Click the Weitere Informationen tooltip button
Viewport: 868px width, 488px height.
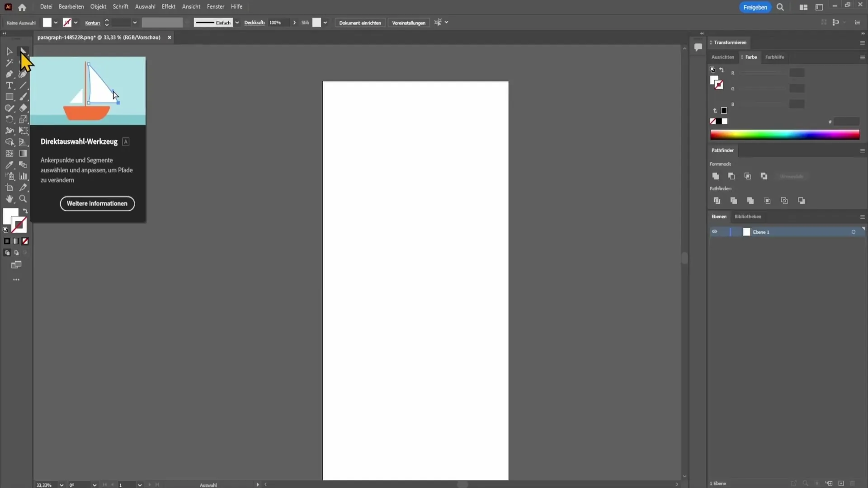pos(97,203)
